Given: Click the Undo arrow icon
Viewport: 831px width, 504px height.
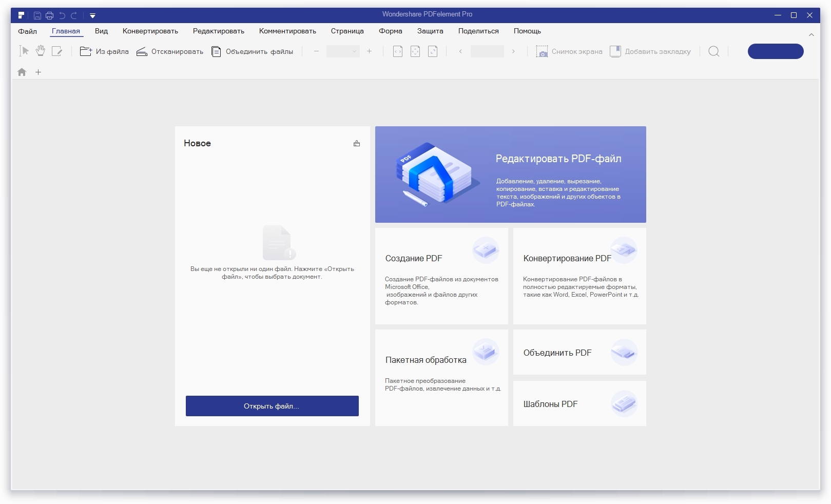Looking at the screenshot, I should tap(62, 16).
